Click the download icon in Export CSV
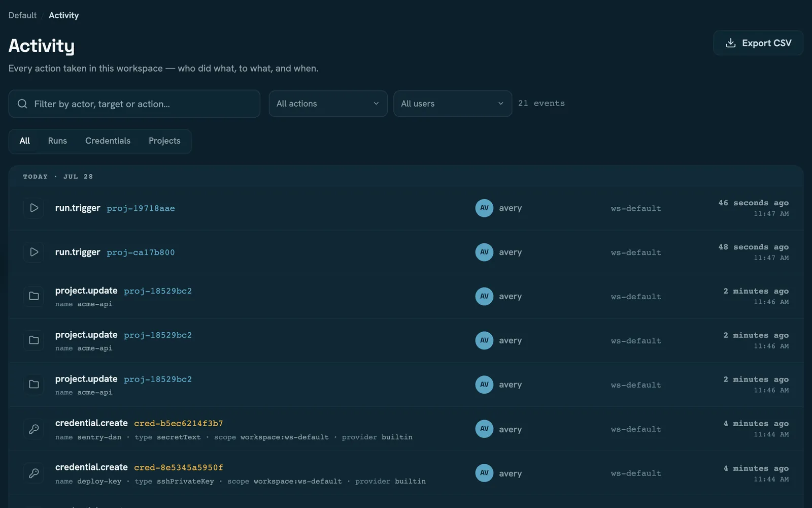Screen dimensions: 812x508 click(x=731, y=43)
